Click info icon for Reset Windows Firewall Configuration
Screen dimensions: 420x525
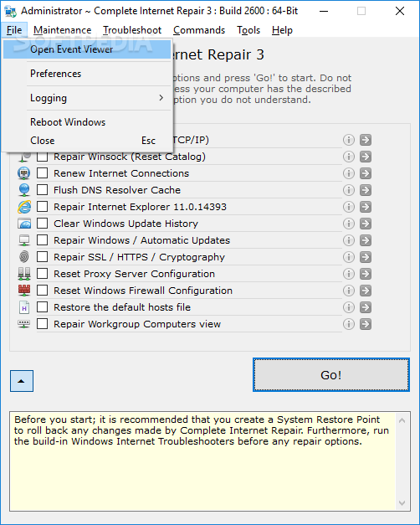[349, 291]
